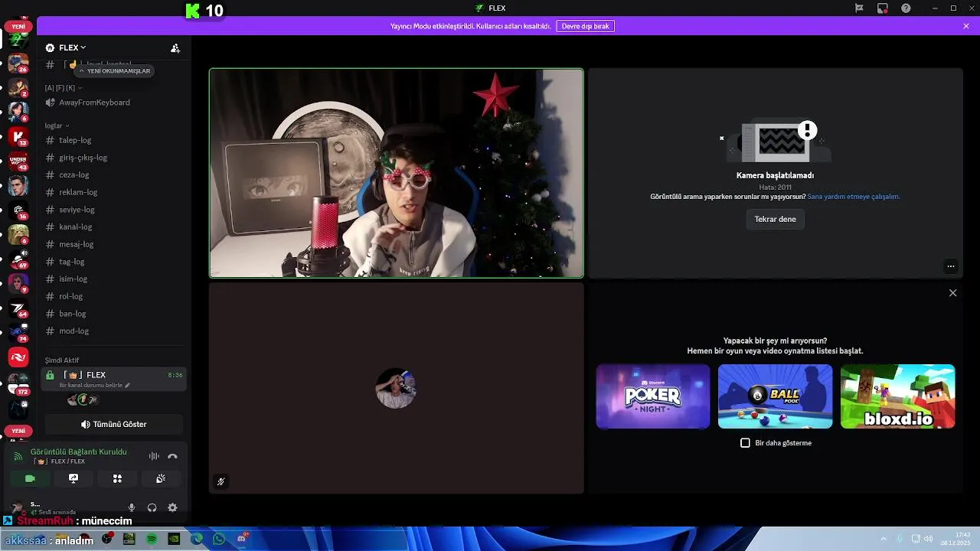Open the server icon with badge 74

18,332
